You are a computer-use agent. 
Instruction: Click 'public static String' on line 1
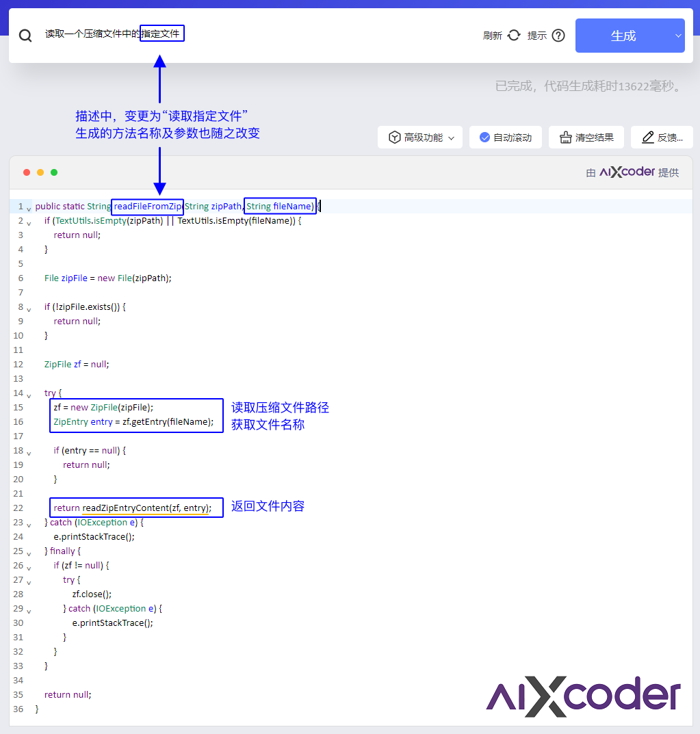[73, 207]
